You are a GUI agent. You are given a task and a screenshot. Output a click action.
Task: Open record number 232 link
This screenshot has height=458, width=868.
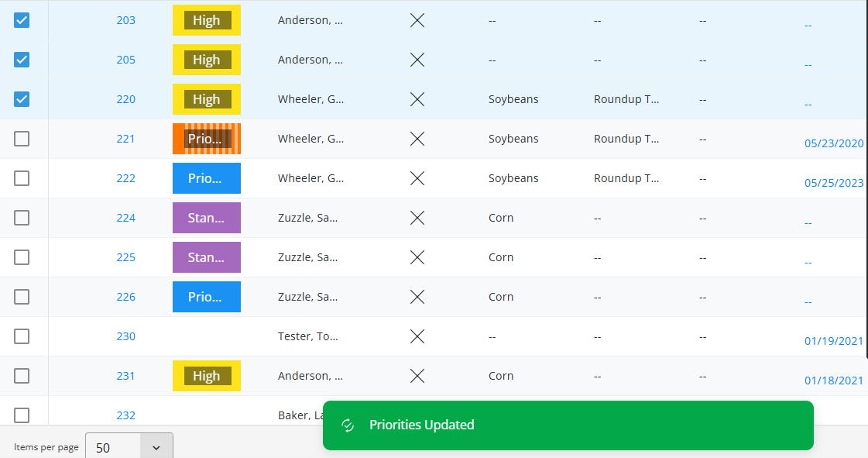coord(125,415)
